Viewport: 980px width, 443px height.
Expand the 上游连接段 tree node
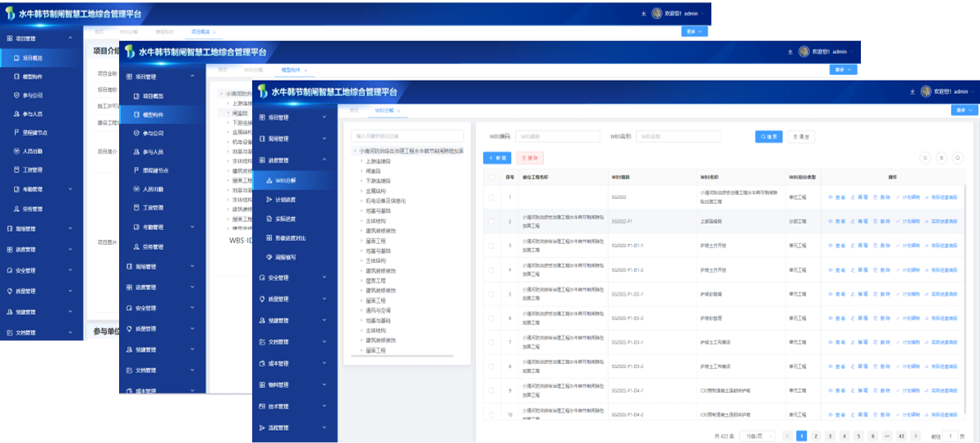(361, 161)
